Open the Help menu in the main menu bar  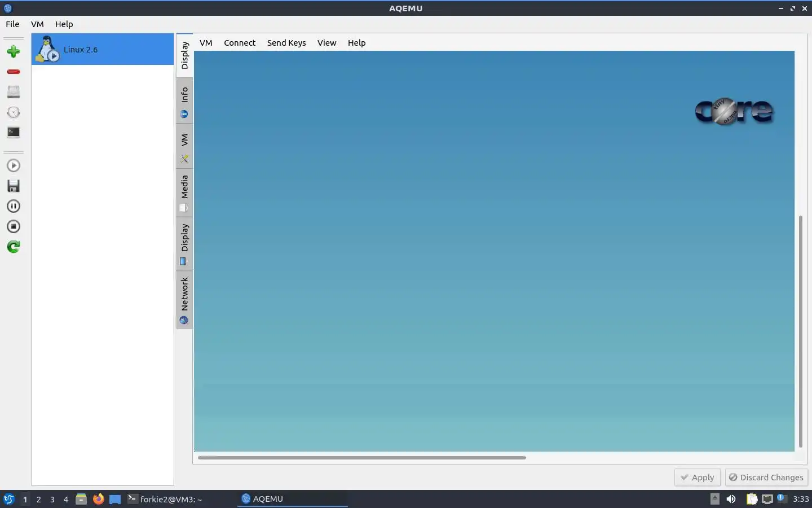click(x=64, y=24)
